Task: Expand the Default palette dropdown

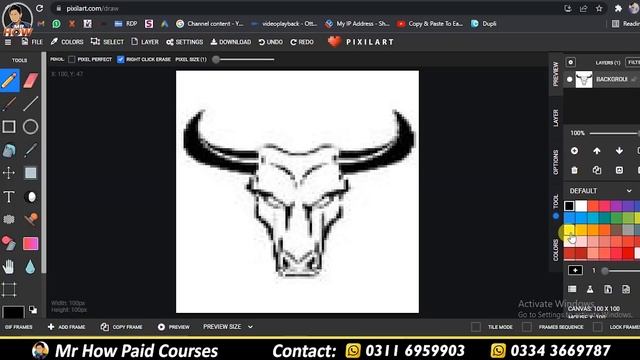Action: click(600, 191)
